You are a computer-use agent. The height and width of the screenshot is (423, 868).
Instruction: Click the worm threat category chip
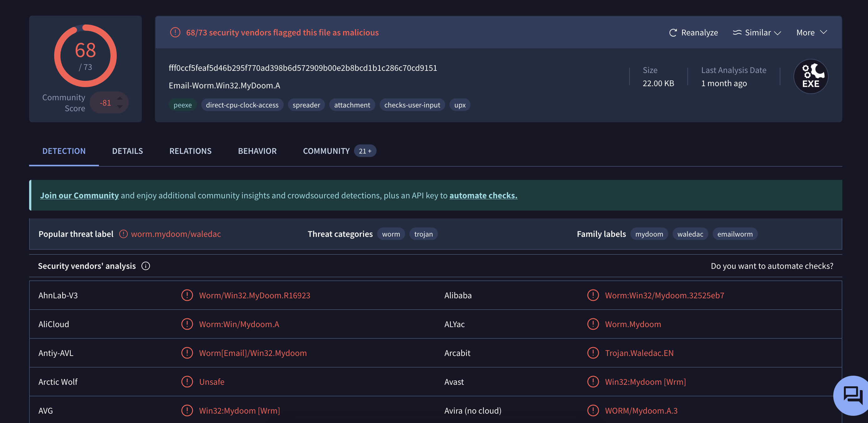391,234
